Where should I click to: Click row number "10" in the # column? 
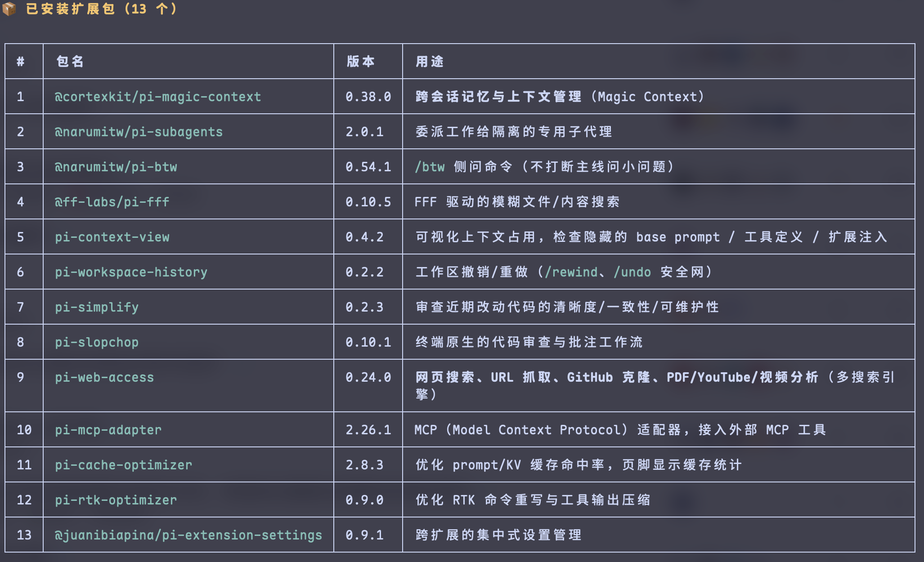pyautogui.click(x=24, y=430)
